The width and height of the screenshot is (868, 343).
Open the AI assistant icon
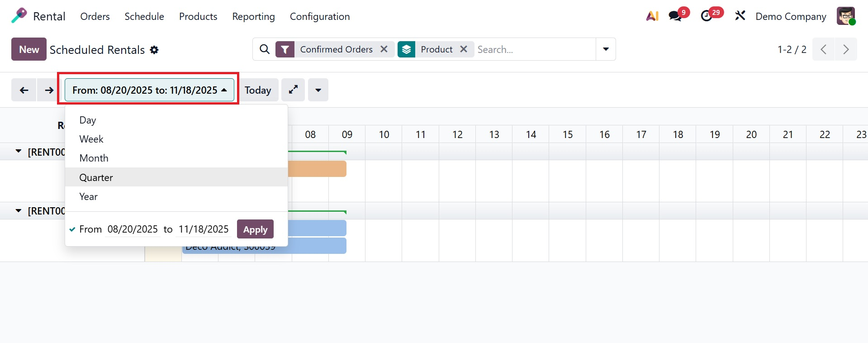pos(652,16)
